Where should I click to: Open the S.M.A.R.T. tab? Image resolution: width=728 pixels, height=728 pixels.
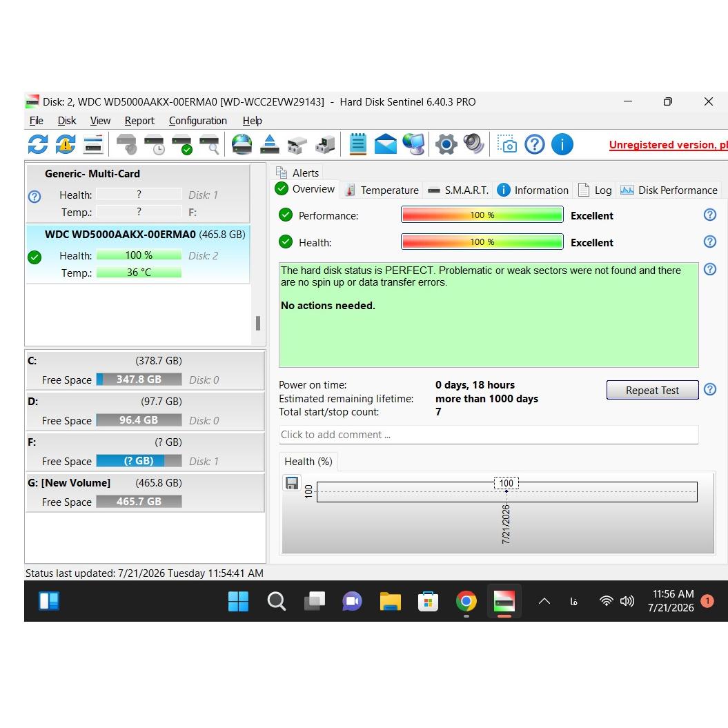pos(458,190)
